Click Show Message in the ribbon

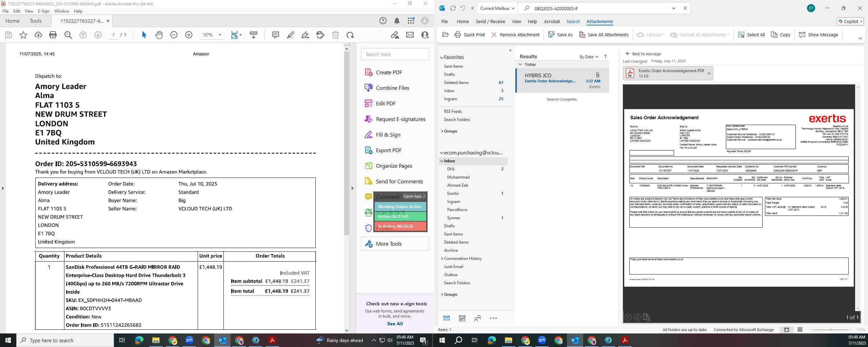pos(818,35)
